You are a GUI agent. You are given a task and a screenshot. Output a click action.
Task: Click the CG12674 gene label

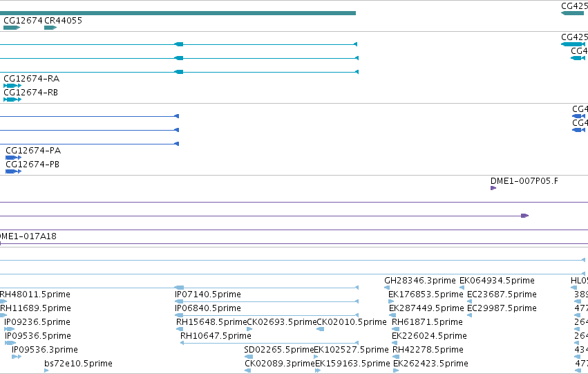click(23, 21)
